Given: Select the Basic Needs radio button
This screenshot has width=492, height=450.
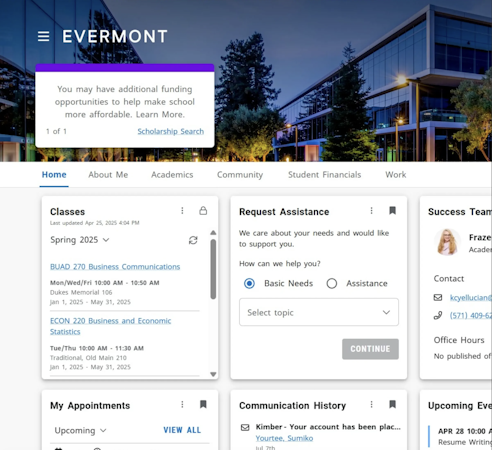Looking at the screenshot, I should tap(249, 283).
